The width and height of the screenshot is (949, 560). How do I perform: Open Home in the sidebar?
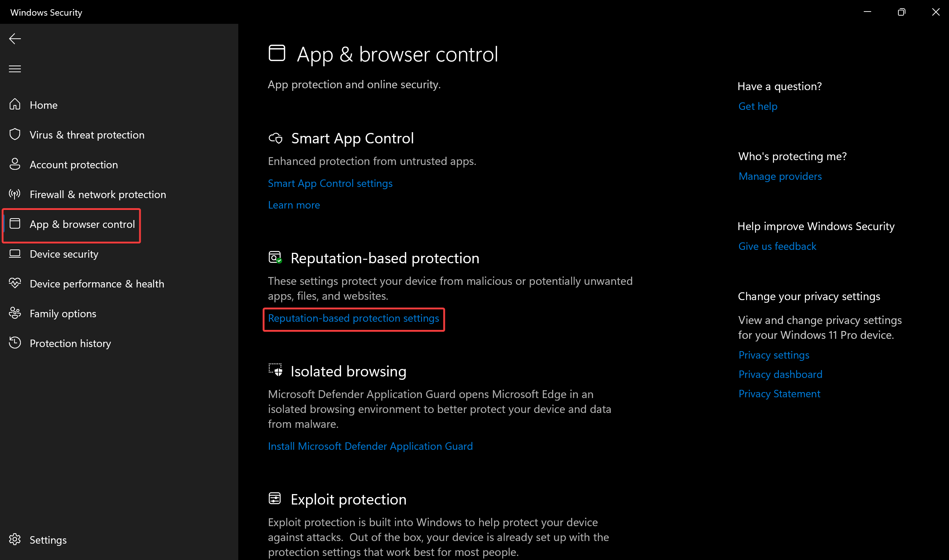pos(44,105)
